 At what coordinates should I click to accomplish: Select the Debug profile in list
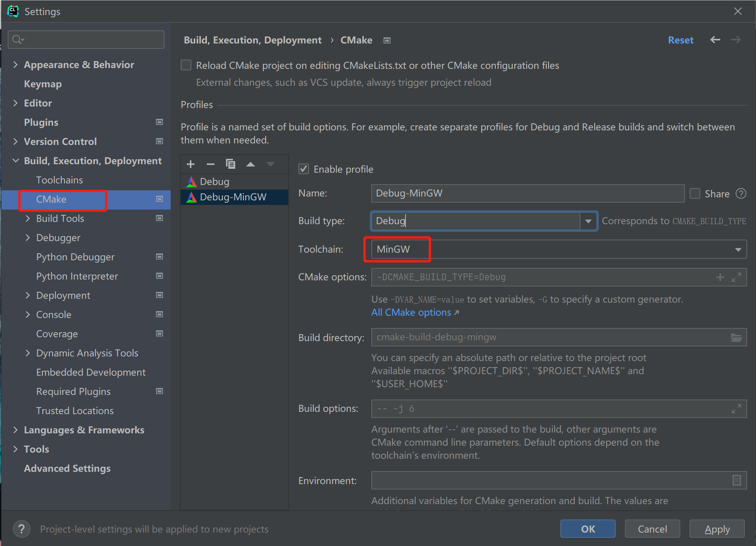(x=234, y=181)
